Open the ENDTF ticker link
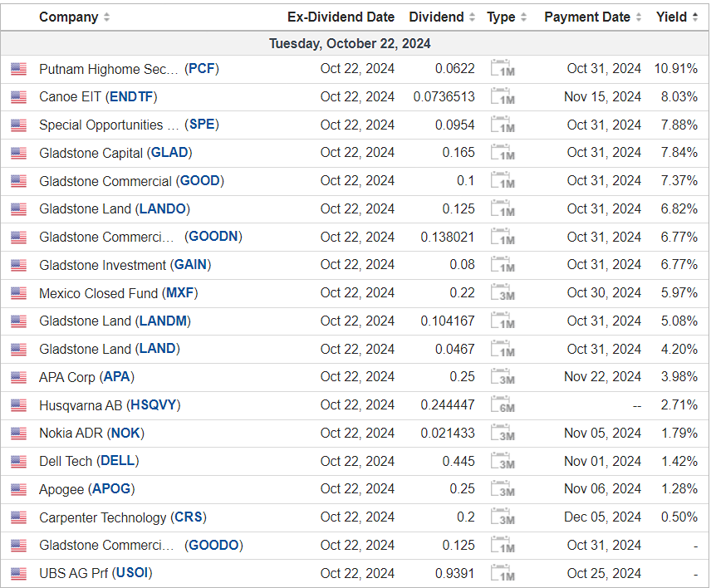The image size is (711, 588). [x=131, y=97]
